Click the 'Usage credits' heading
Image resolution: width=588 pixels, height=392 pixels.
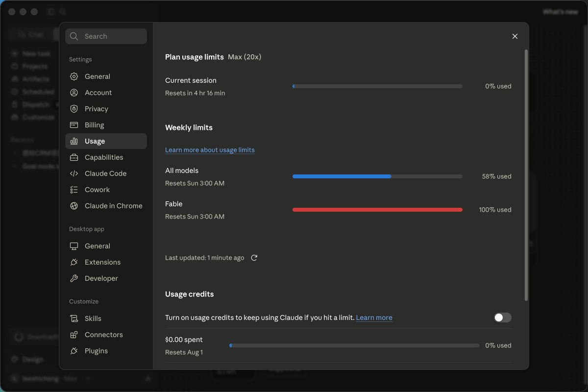189,294
